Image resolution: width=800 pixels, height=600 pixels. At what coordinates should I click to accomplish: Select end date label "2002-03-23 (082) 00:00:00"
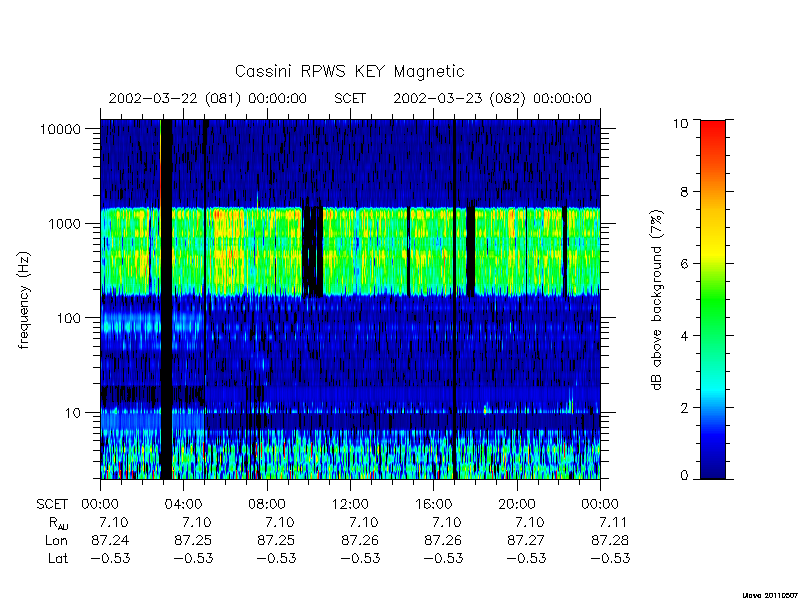click(x=492, y=98)
